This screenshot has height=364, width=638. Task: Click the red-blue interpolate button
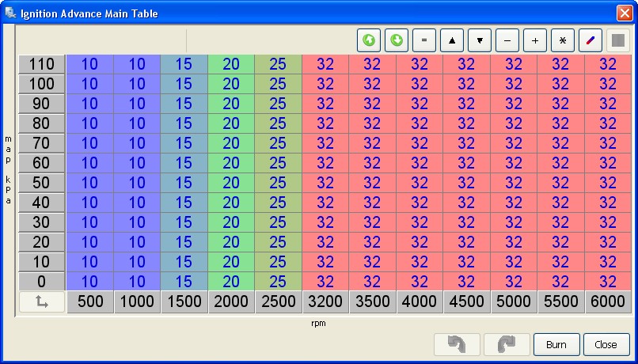click(591, 40)
